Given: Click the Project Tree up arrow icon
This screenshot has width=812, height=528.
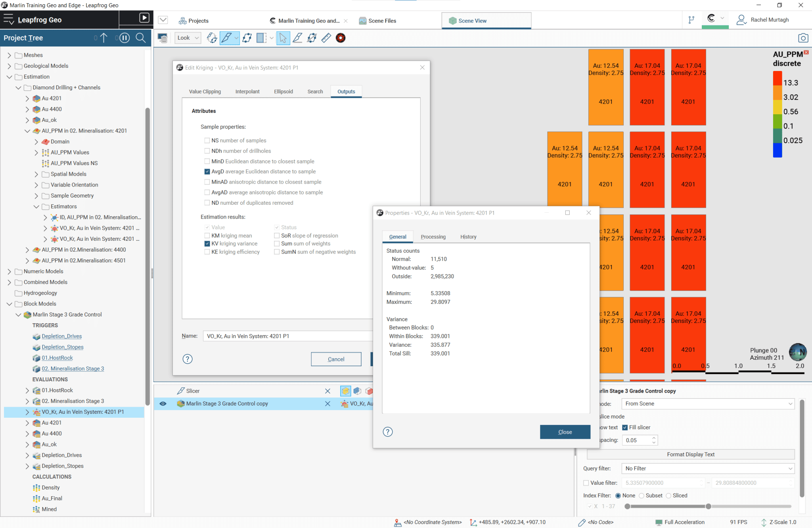Looking at the screenshot, I should coord(104,38).
